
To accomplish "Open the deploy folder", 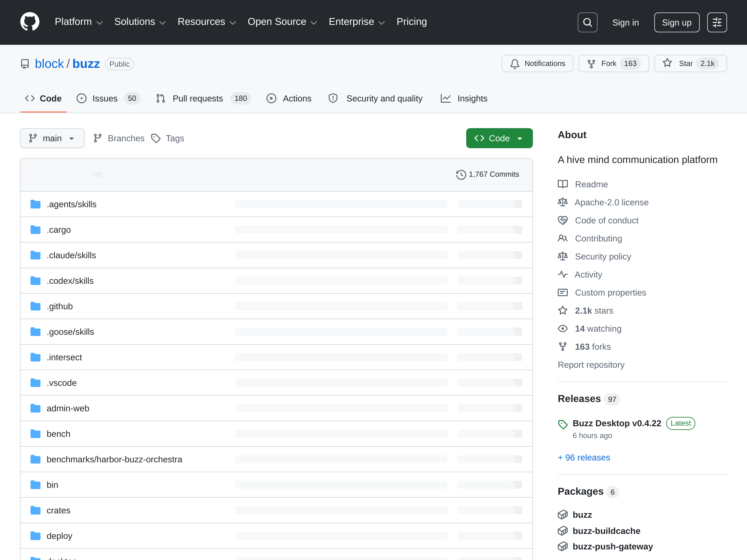I will (59, 536).
